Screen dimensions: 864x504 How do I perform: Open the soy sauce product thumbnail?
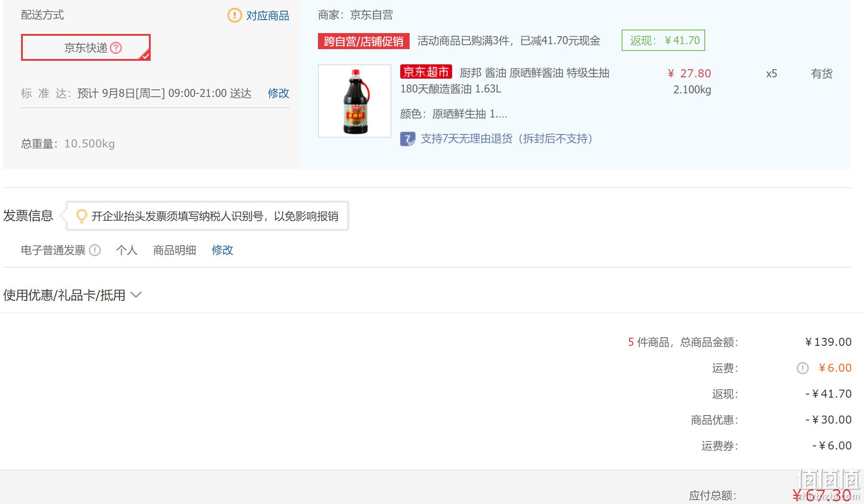pos(355,101)
